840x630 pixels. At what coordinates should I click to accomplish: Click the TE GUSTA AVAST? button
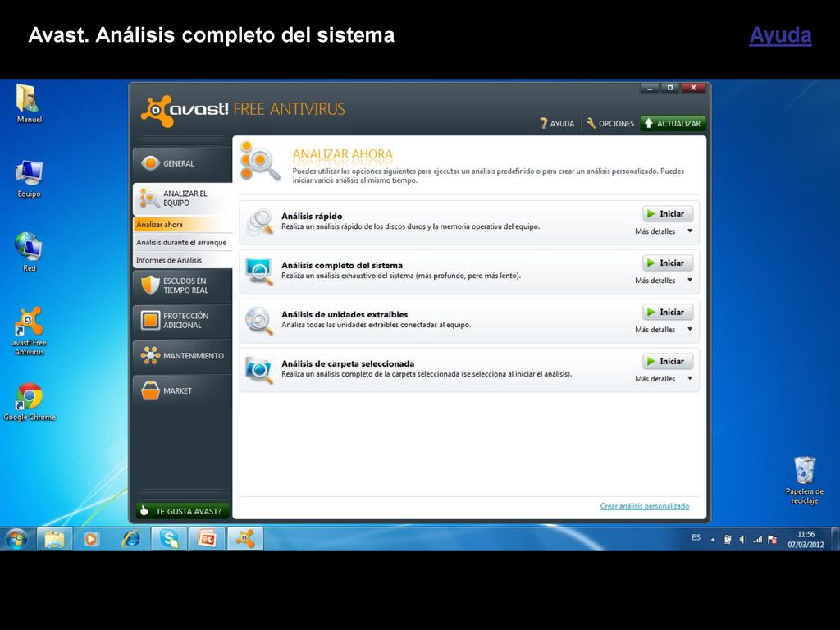182,511
